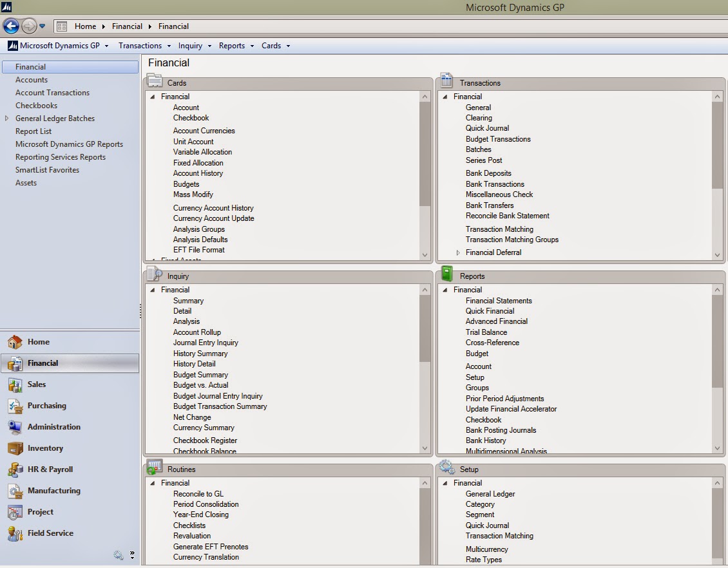The width and height of the screenshot is (728, 568).
Task: Open Multicurrency under Setup
Action: click(486, 549)
